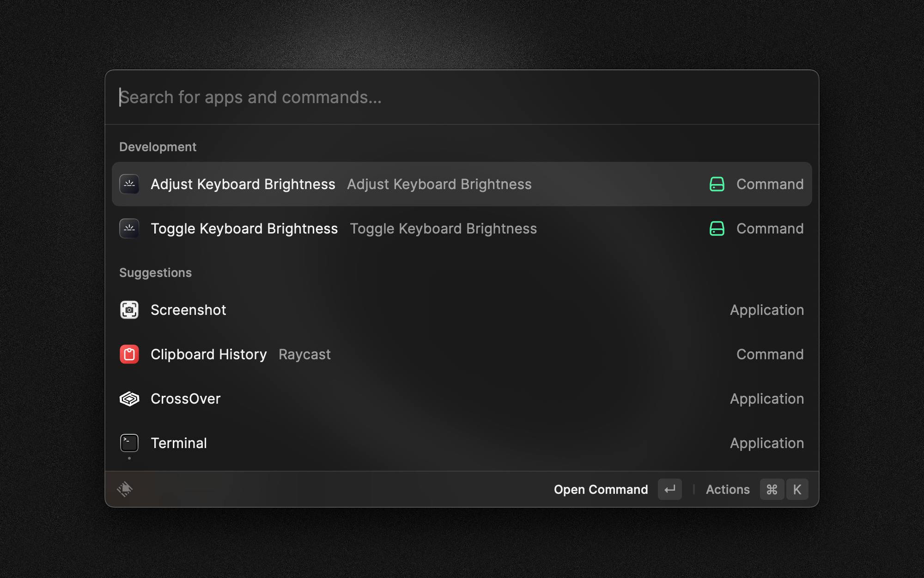The height and width of the screenshot is (578, 924).
Task: Click the return key icon next to Open Command
Action: coord(669,489)
